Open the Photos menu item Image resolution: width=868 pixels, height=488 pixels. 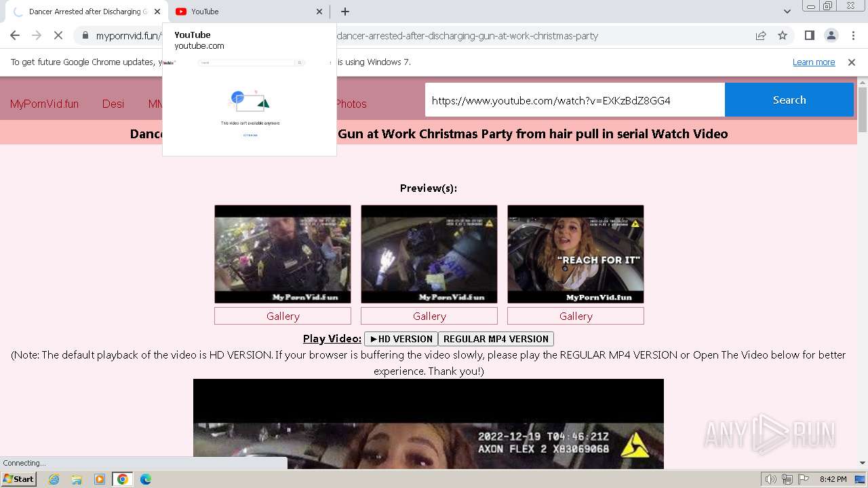coord(351,104)
